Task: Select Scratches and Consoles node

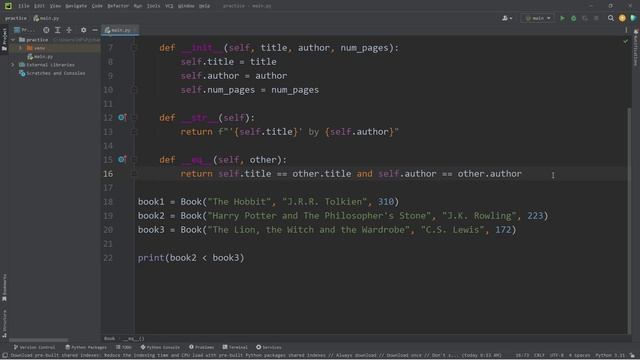Action: click(x=52, y=73)
